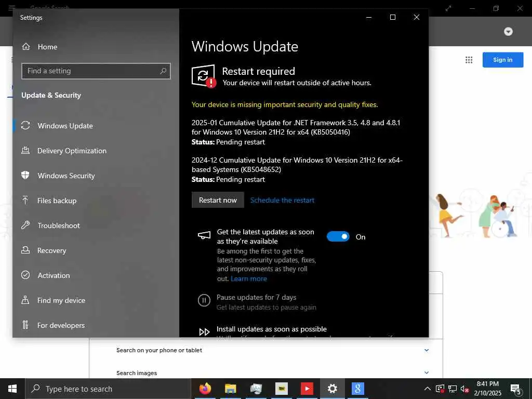Click the Windows Update sync arrows icon
The height and width of the screenshot is (399, 532).
[25, 126]
